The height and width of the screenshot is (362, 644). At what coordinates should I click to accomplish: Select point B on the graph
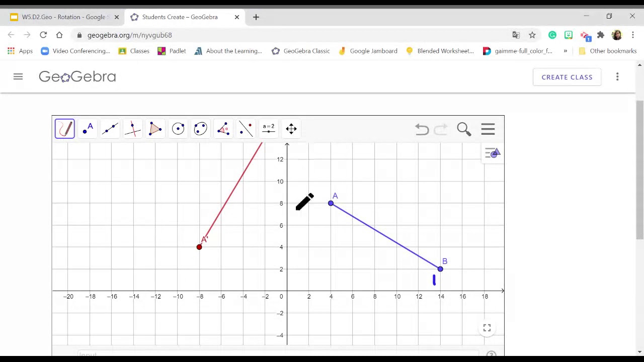(x=440, y=269)
